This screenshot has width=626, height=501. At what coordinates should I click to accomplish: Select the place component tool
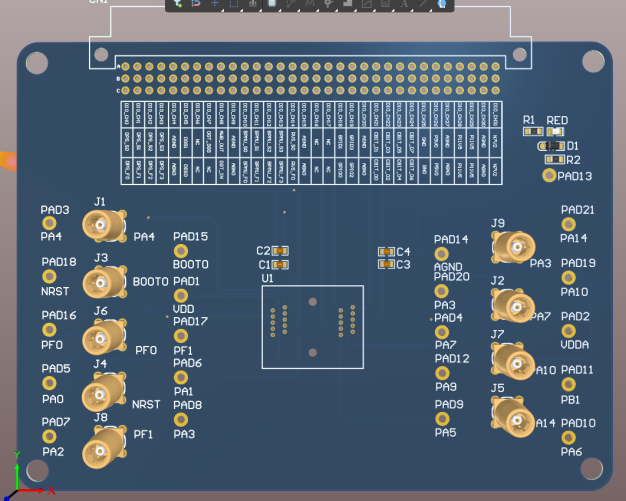(271, 5)
